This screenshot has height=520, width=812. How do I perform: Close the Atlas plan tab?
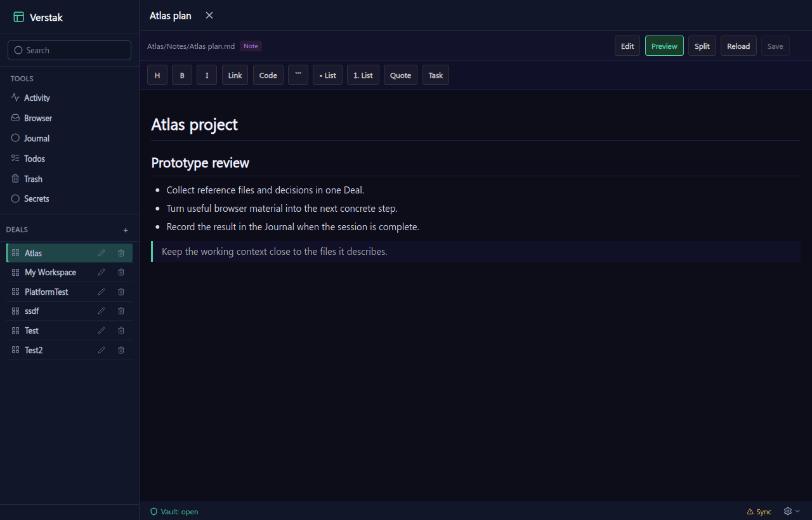click(209, 16)
